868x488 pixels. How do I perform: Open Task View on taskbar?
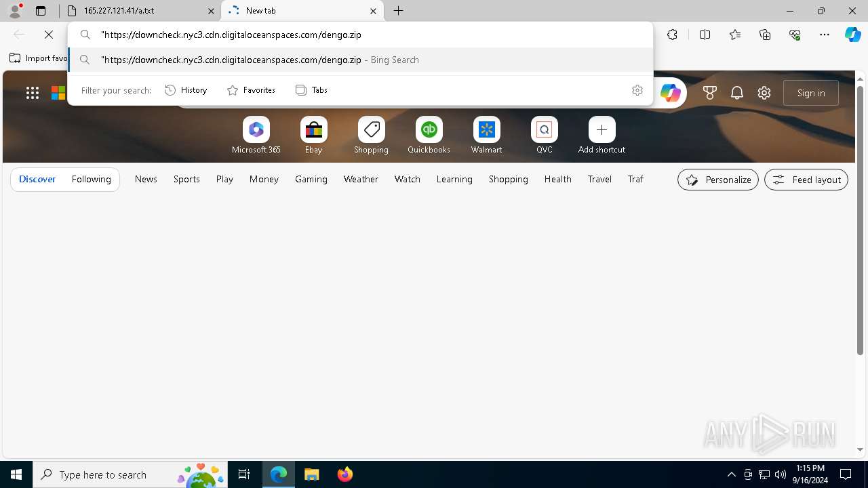[x=244, y=474]
